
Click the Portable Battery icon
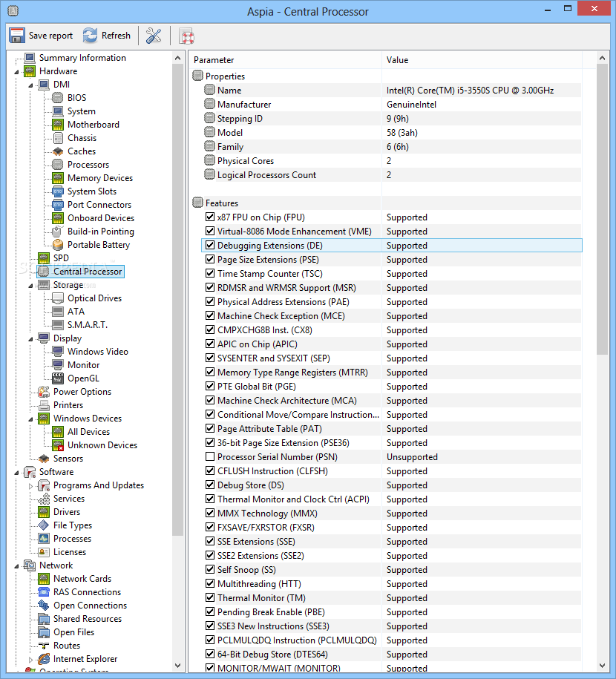click(x=58, y=245)
